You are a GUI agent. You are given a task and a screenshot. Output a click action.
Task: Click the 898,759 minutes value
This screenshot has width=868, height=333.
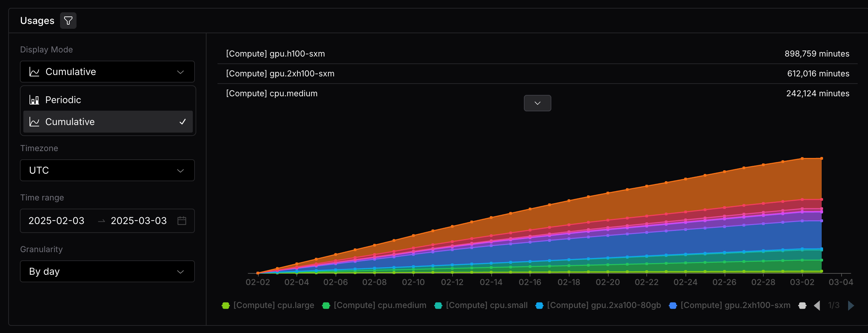click(x=817, y=54)
